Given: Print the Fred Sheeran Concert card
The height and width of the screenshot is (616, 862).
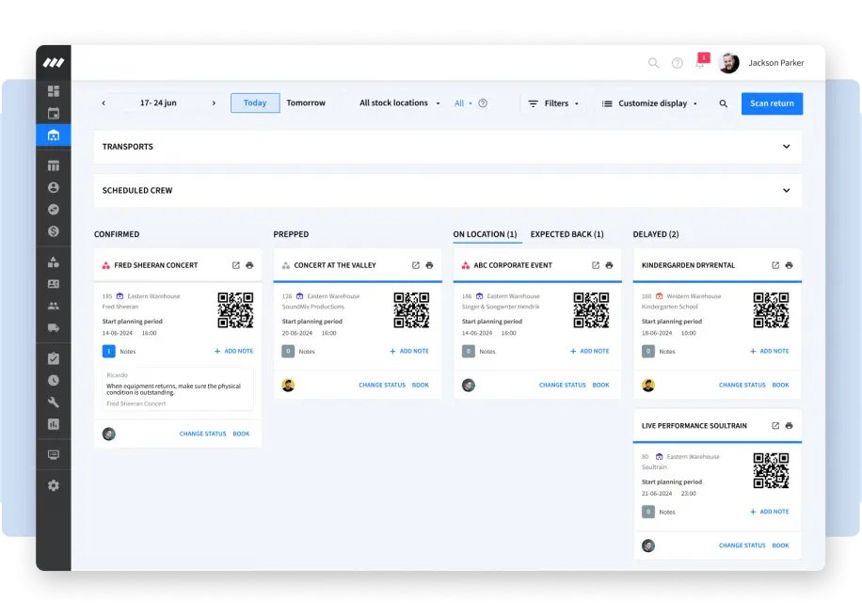Looking at the screenshot, I should (x=249, y=265).
